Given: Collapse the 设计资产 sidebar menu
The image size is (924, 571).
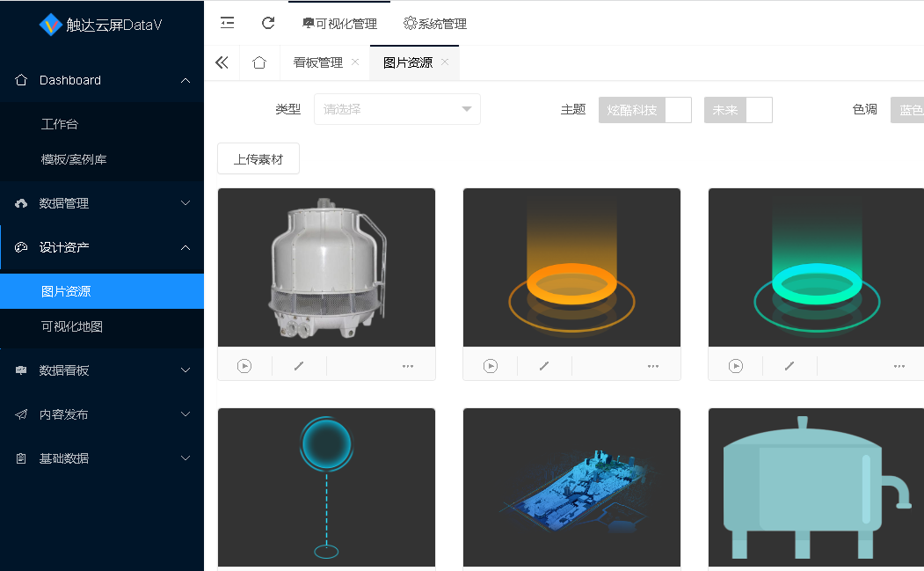Looking at the screenshot, I should point(102,247).
